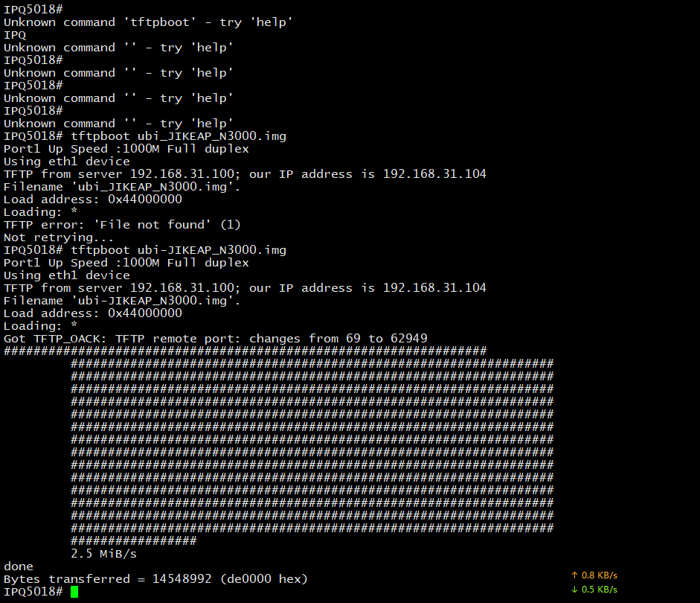Click the 'Unknown command tftpboot' error line
This screenshot has width=700, height=603.
tap(147, 22)
